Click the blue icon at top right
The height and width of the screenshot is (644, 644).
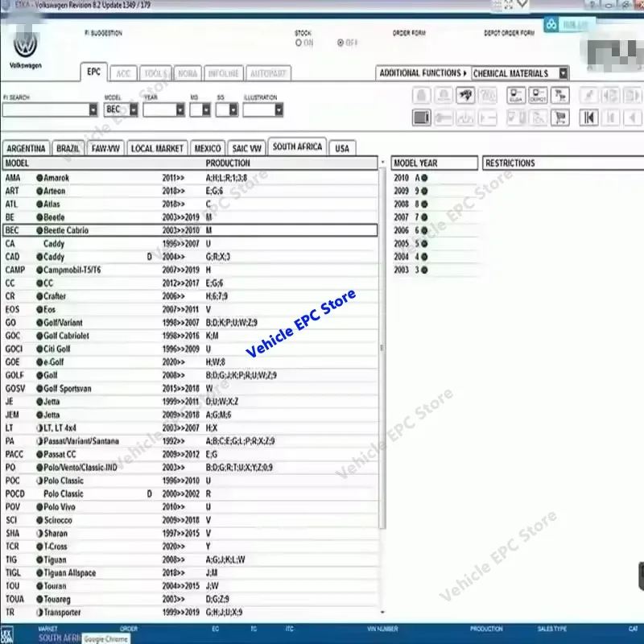tap(551, 24)
